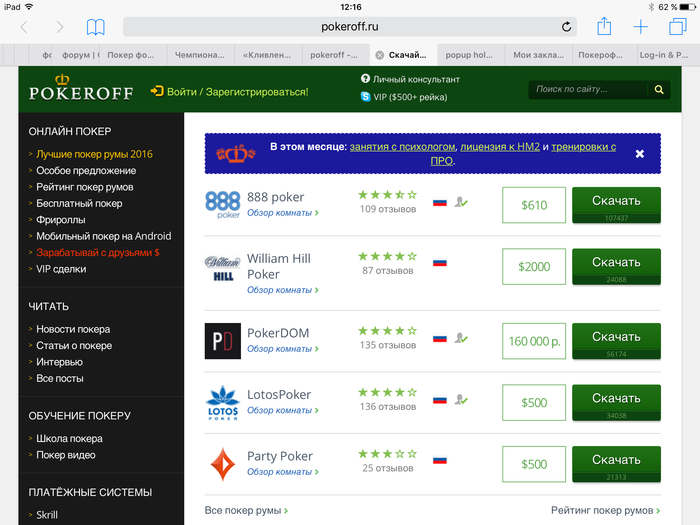700x525 pixels.
Task: Click Скачать for Party Poker
Action: point(617,464)
